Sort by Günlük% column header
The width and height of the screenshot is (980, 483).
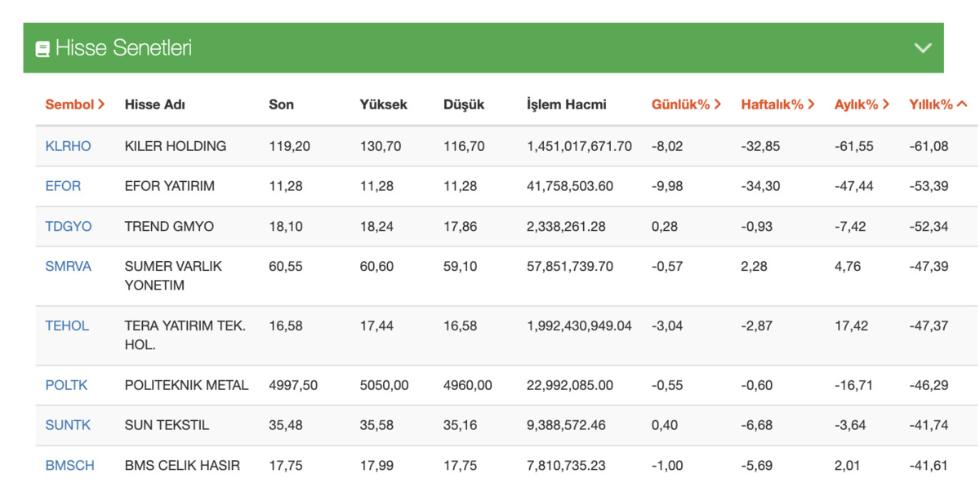(686, 104)
